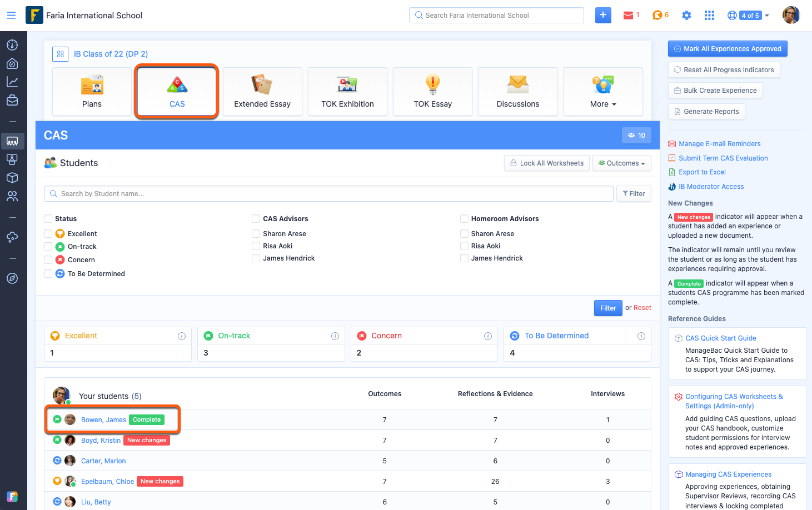Open the apps grid launcher
The width and height of the screenshot is (812, 510).
(709, 16)
